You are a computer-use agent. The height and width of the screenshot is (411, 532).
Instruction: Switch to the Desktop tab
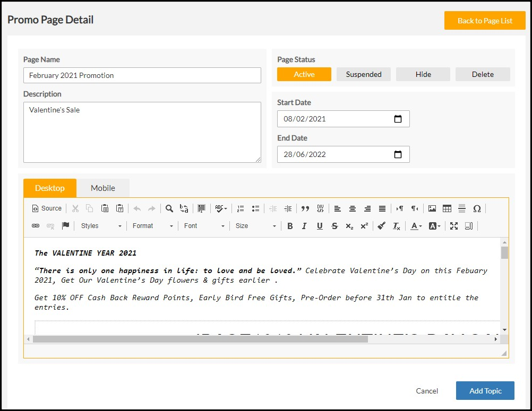point(50,188)
